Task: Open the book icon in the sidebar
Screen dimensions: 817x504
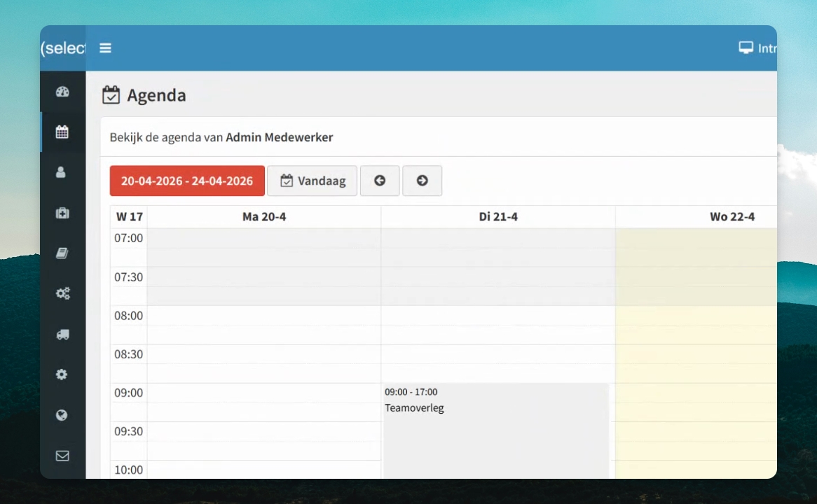Action: [62, 253]
